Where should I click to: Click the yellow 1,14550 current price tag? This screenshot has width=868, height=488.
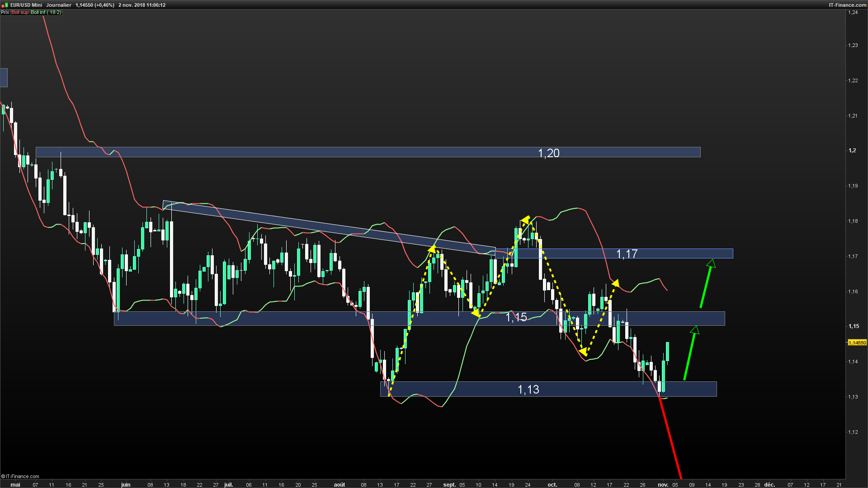(857, 343)
